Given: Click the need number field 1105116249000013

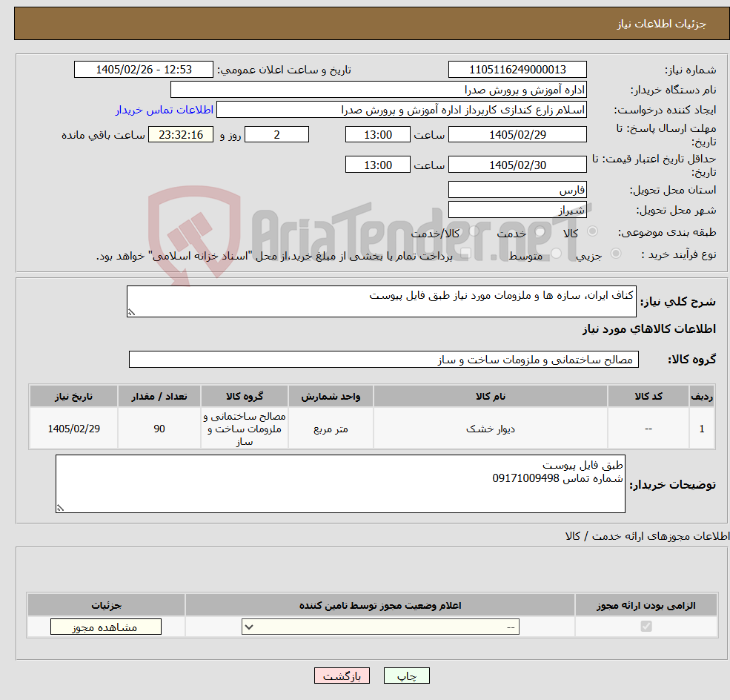Looking at the screenshot, I should [517, 70].
